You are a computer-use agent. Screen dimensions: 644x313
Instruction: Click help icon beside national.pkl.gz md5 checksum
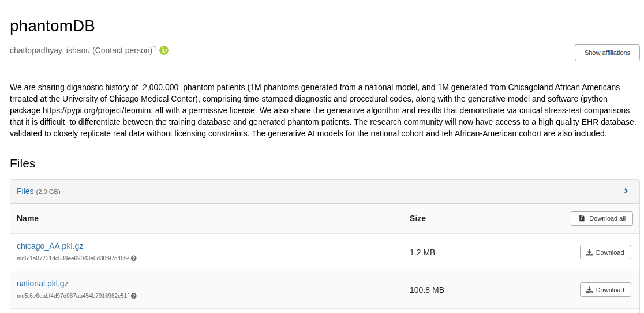134,296
